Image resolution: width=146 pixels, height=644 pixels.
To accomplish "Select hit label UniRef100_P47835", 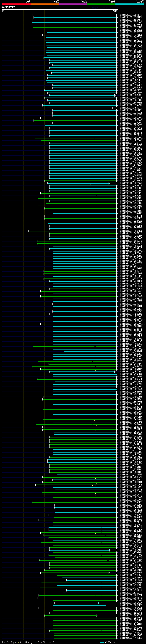I will [x=131, y=341].
